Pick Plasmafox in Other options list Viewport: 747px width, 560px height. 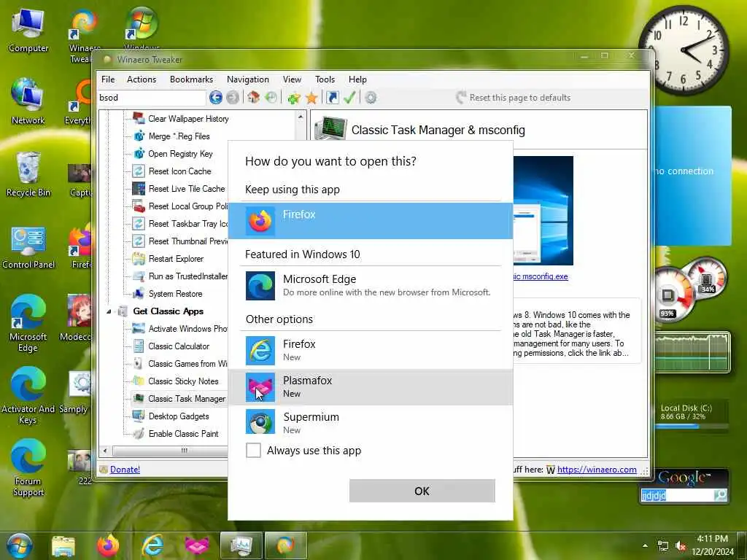[370, 386]
